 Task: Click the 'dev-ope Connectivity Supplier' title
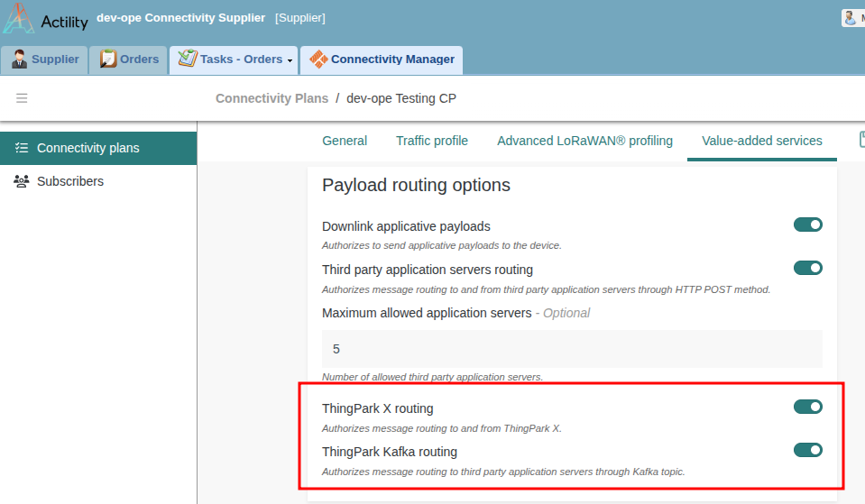(181, 18)
